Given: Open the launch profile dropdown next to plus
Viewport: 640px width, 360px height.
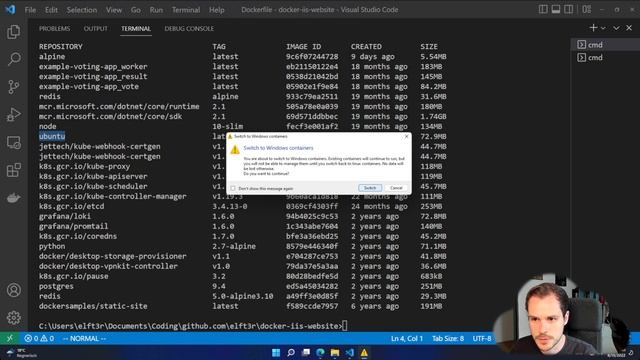Looking at the screenshot, I should tap(603, 28).
